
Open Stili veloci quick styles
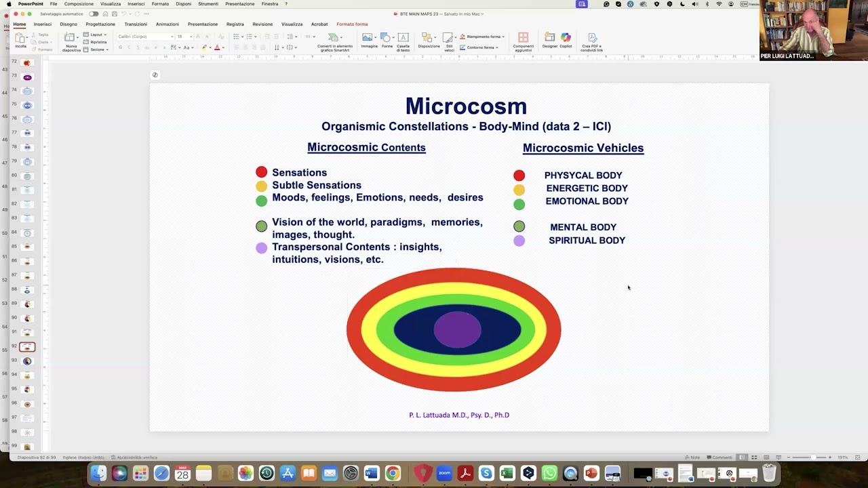[449, 42]
